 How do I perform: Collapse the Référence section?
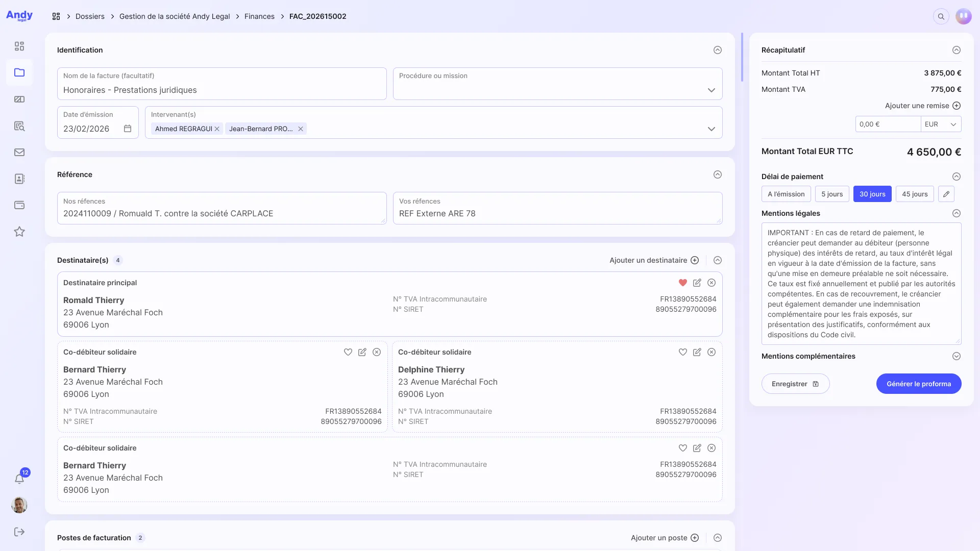[x=718, y=174]
